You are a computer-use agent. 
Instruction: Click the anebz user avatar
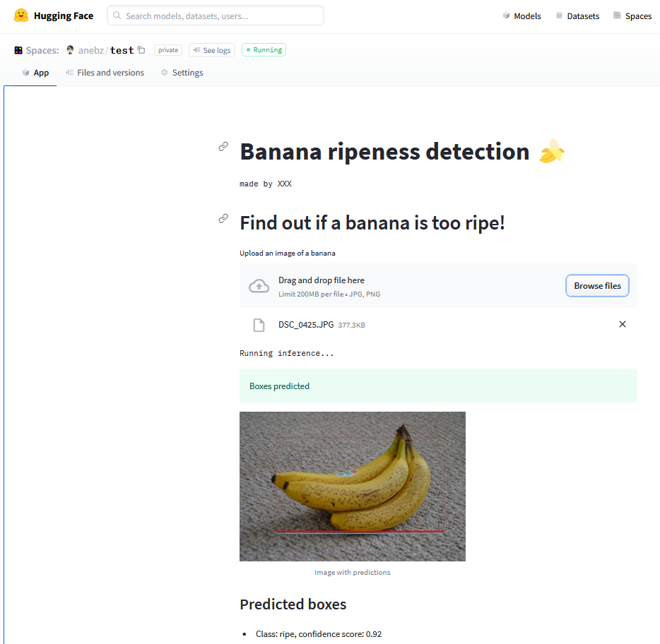click(x=70, y=50)
